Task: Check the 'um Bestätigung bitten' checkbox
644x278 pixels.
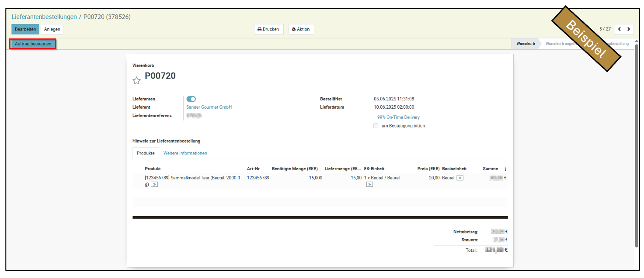Action: click(376, 126)
